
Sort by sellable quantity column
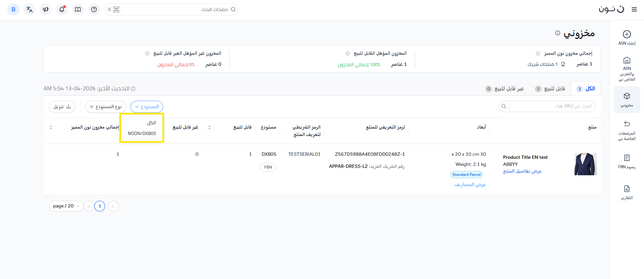[209, 127]
